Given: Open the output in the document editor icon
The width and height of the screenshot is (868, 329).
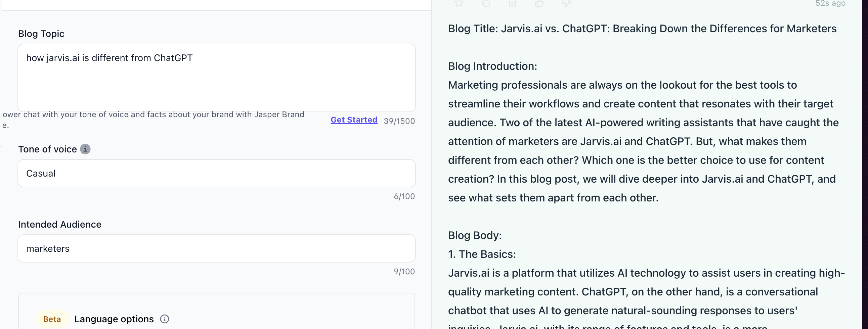Looking at the screenshot, I should pyautogui.click(x=513, y=4).
